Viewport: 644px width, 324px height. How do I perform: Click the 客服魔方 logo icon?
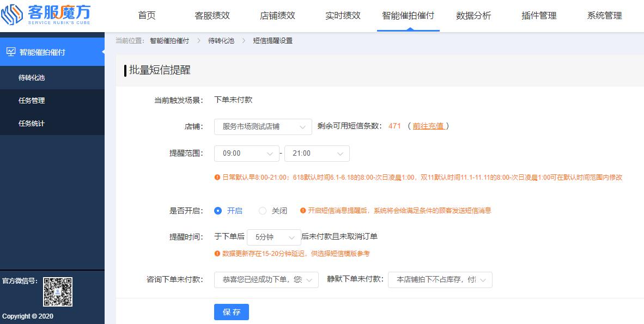click(x=11, y=14)
